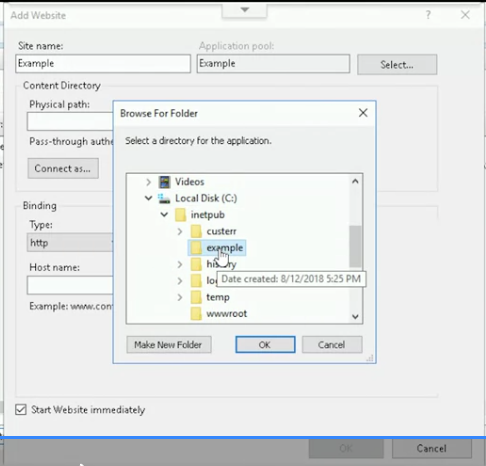Select the inetpub folder icon
The width and height of the screenshot is (486, 466).
coord(180,215)
